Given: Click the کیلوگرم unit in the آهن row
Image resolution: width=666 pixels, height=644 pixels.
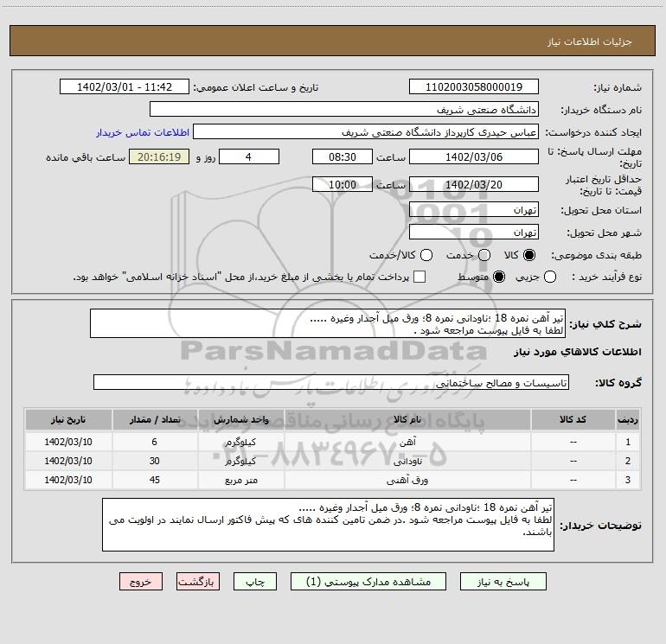Looking at the screenshot, I should pos(240,442).
